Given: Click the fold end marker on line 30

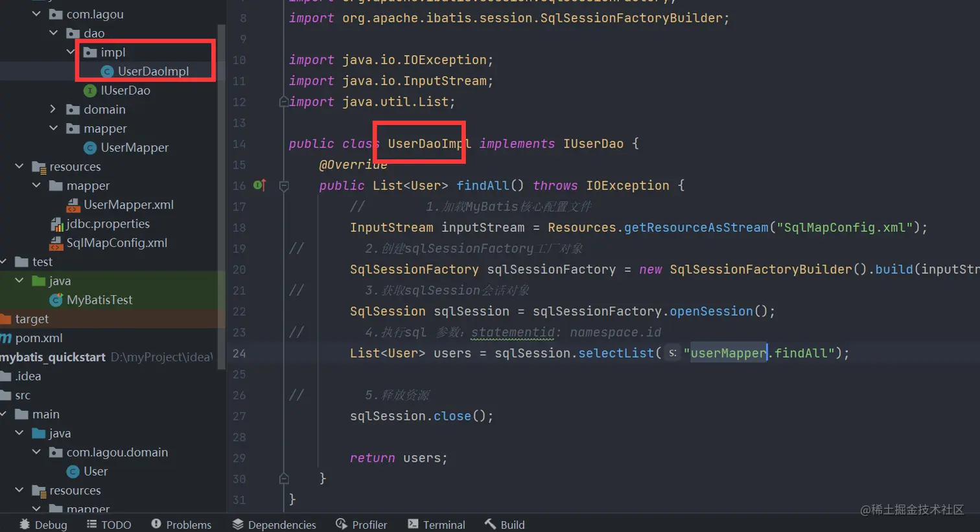Looking at the screenshot, I should 284,479.
